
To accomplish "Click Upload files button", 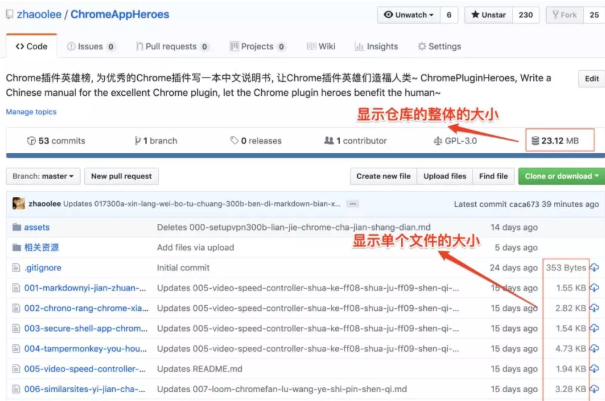I will 445,176.
